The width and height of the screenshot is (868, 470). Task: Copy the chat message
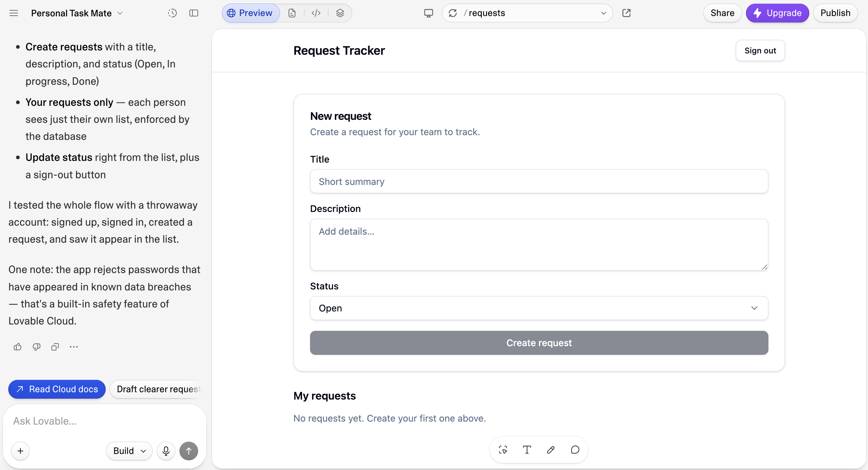55,347
